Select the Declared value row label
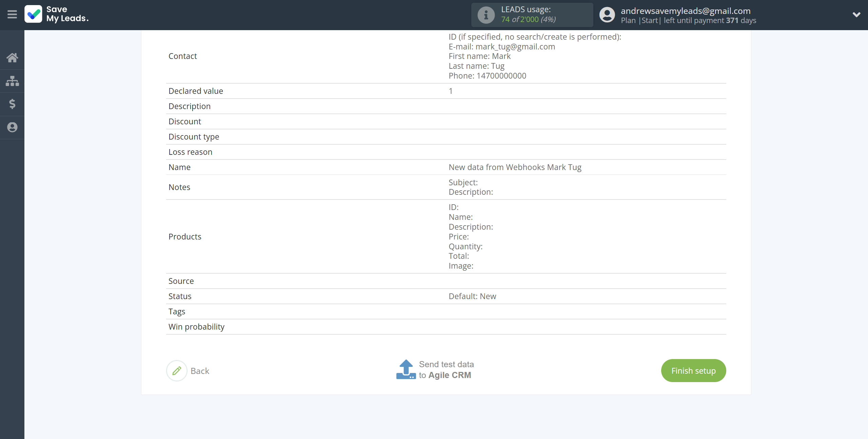868x439 pixels. click(196, 91)
